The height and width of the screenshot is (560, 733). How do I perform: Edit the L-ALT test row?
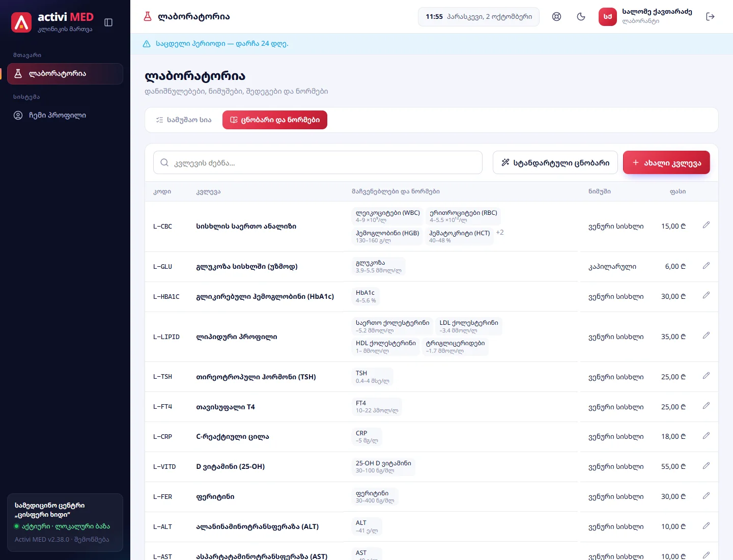pos(706,526)
